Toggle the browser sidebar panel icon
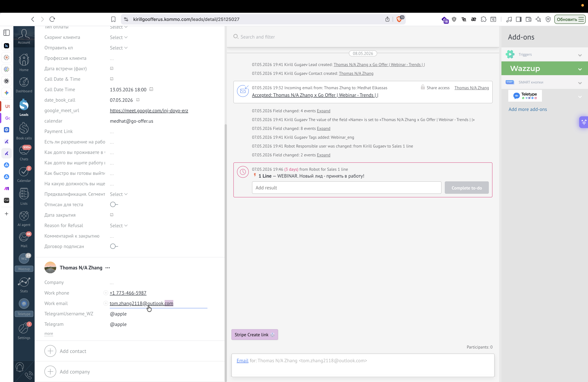The image size is (588, 382). [519, 19]
